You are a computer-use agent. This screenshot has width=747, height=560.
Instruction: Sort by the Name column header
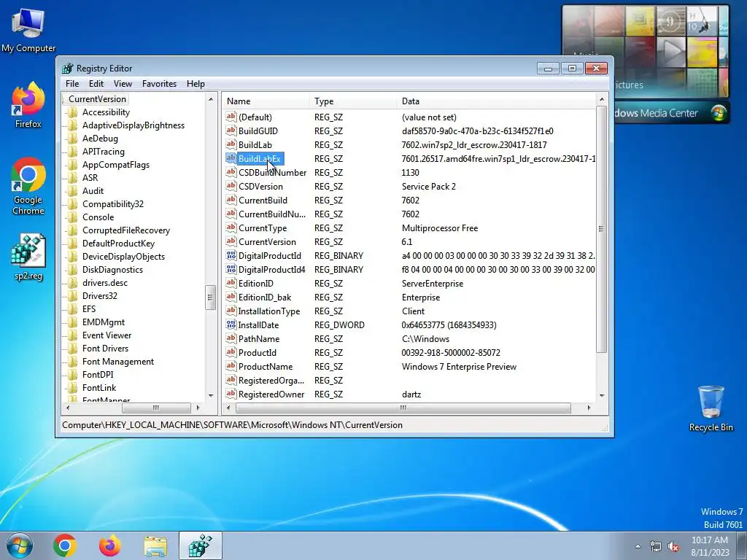[x=267, y=101]
